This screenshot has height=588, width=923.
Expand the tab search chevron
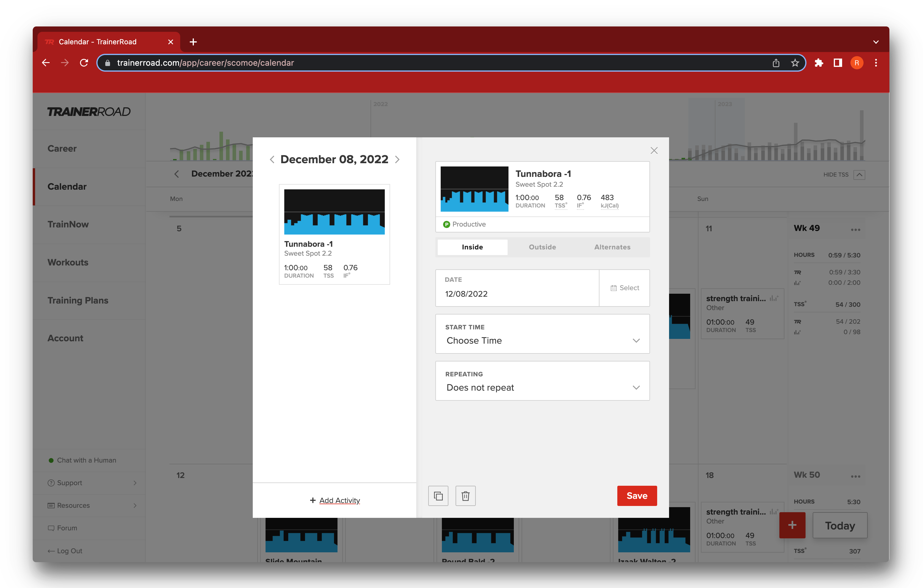(x=876, y=42)
